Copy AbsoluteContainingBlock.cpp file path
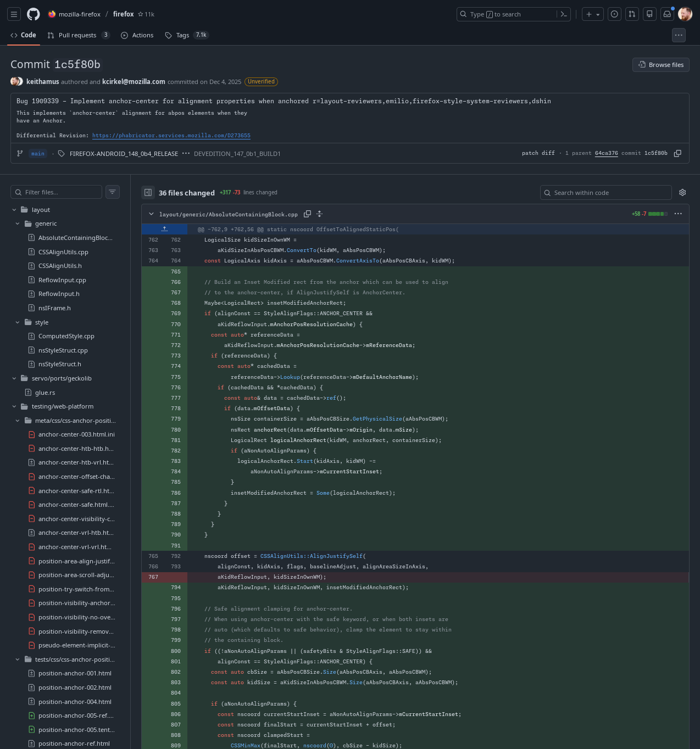The height and width of the screenshot is (749, 700). pyautogui.click(x=308, y=214)
